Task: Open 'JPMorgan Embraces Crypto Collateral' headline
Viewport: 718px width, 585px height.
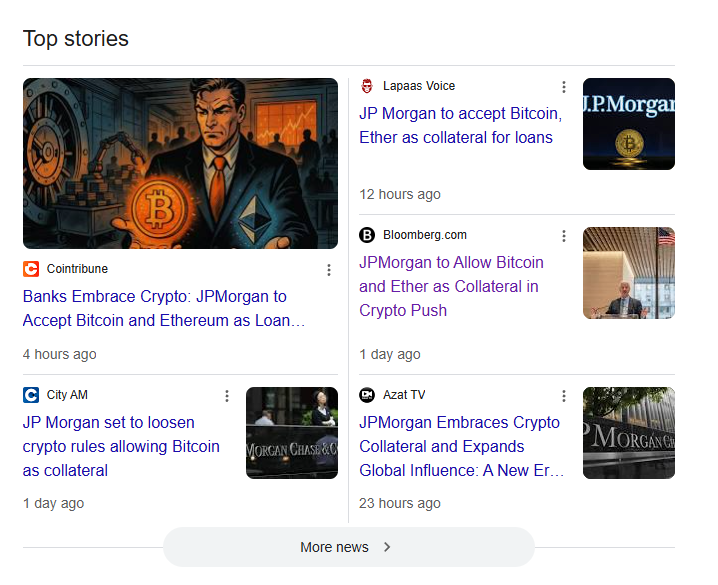Action: coord(459,446)
